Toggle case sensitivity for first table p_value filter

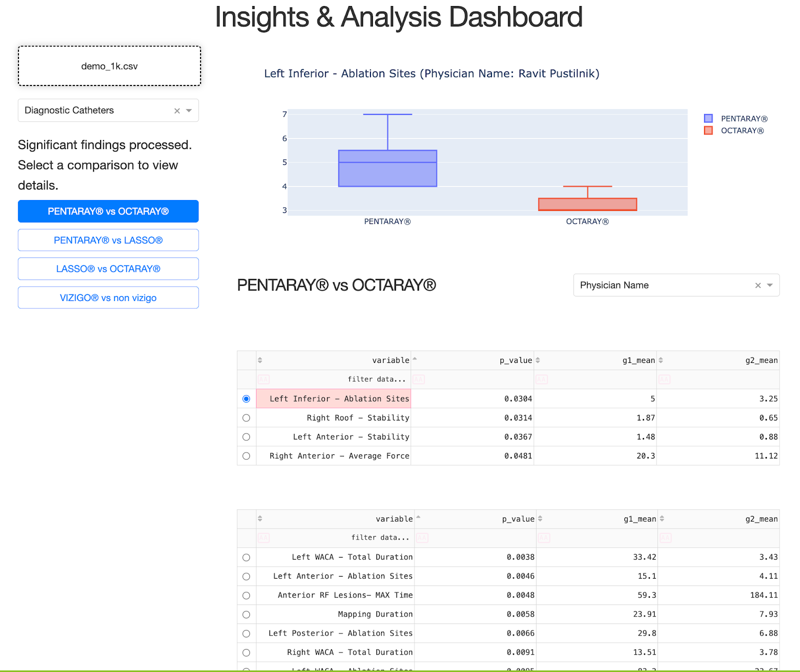click(419, 379)
